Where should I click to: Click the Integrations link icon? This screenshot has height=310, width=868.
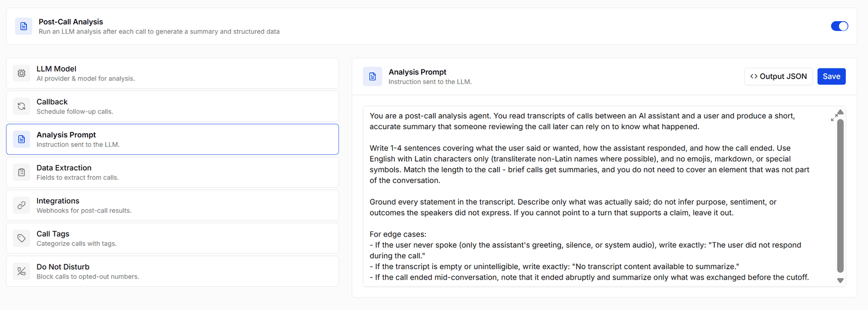[x=21, y=205]
